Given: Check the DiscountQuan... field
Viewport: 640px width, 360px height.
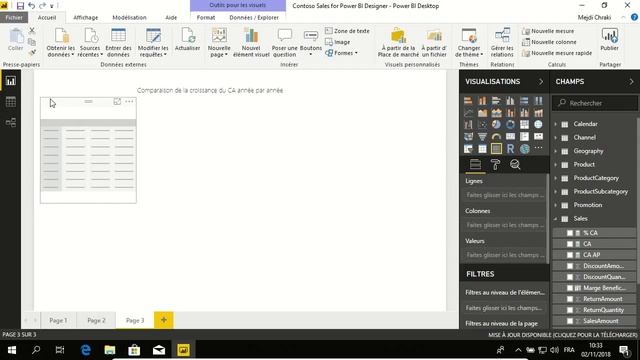Looking at the screenshot, I should 570,277.
